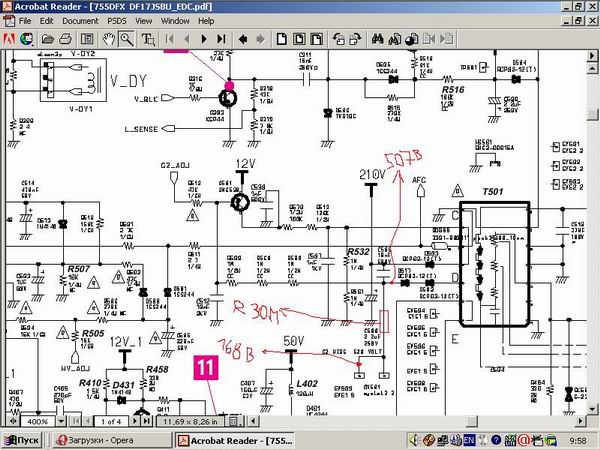Click the Go to previous view arrow
Screen dimensions: 600x450
click(x=243, y=39)
